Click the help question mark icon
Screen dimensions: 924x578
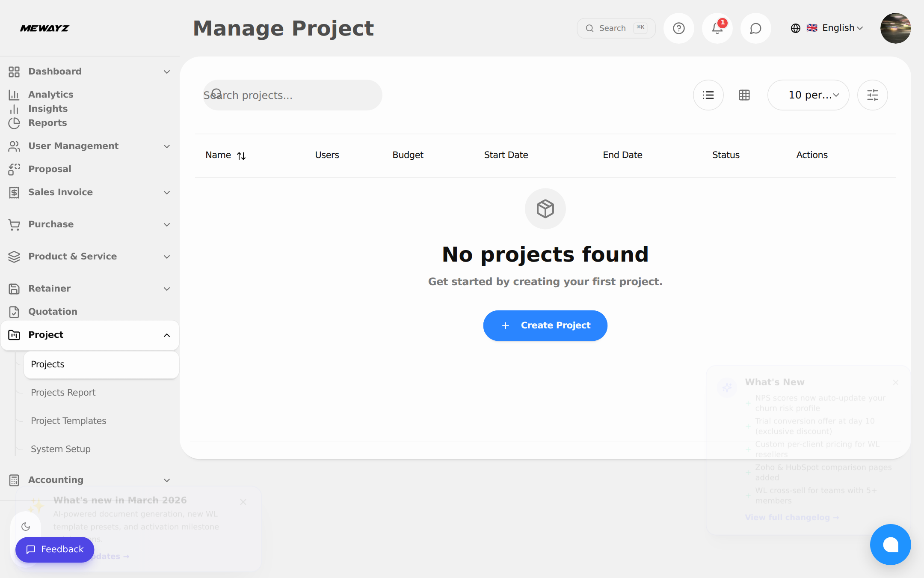pos(678,28)
